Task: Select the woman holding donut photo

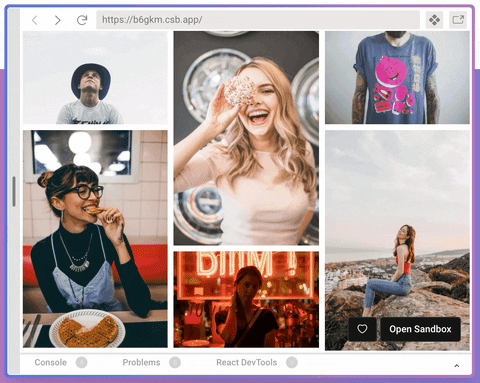Action: coord(246,138)
